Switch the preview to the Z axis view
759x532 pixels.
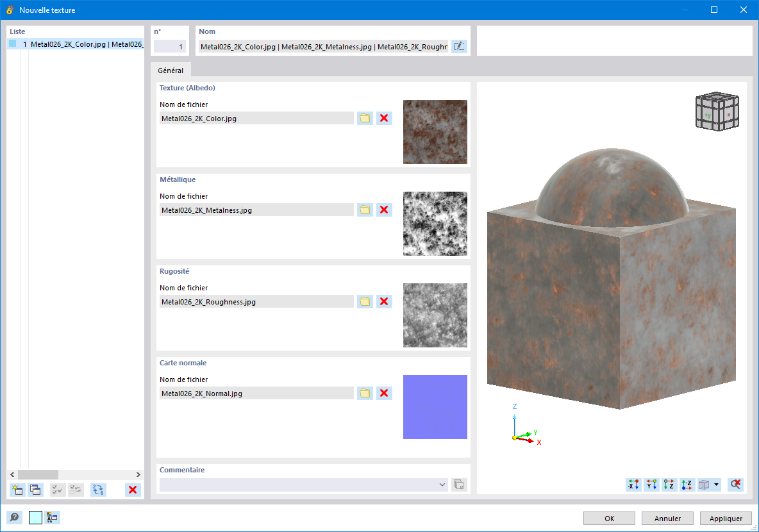tap(669, 485)
